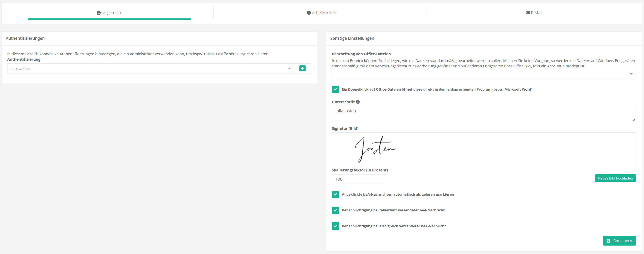Click the Neues Bild hochladen button
644x254 pixels.
[x=615, y=178]
